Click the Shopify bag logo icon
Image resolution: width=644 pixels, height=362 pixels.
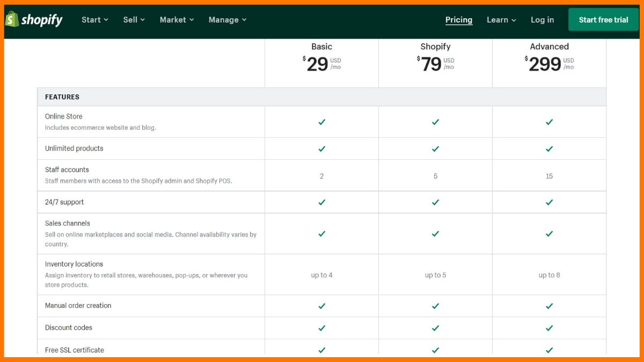pyautogui.click(x=12, y=19)
